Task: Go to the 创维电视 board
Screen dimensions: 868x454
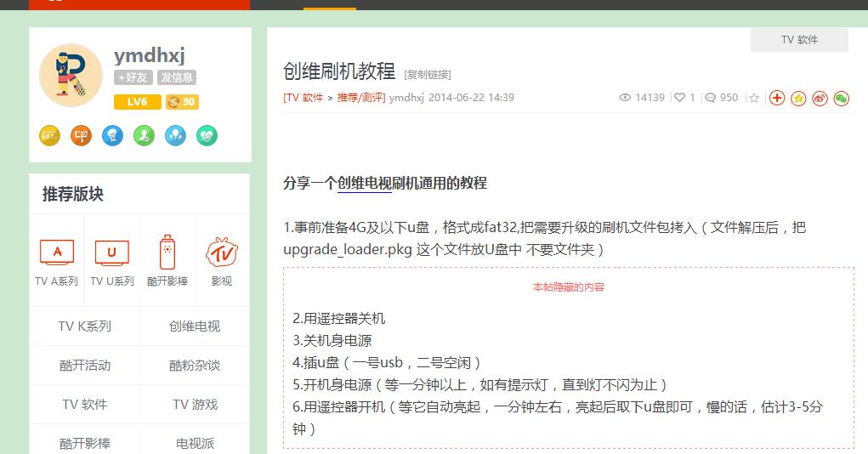Action: tap(195, 326)
